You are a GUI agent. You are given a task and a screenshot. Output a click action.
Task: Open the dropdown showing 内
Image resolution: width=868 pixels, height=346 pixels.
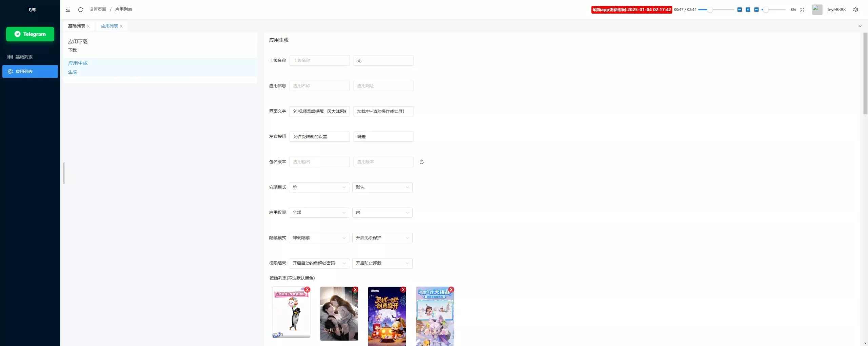(x=382, y=212)
